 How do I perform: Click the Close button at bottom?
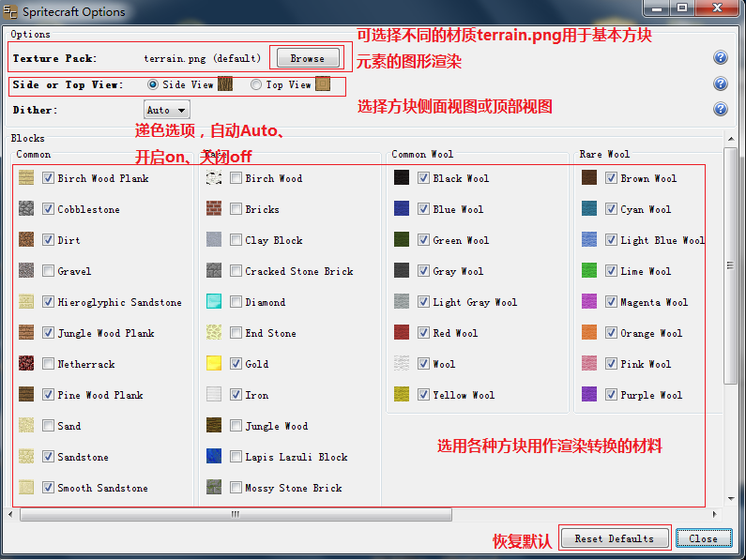pos(703,538)
